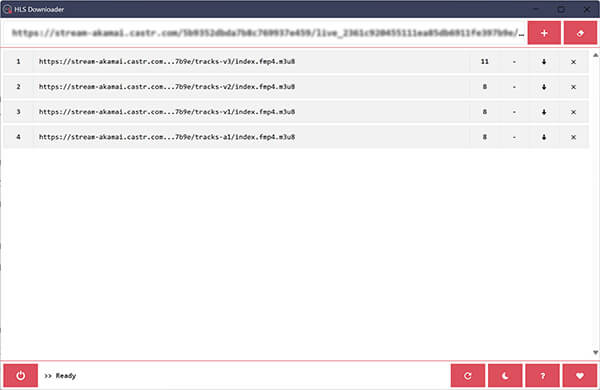The height and width of the screenshot is (390, 600).
Task: Click the refresh icon button
Action: tap(468, 375)
